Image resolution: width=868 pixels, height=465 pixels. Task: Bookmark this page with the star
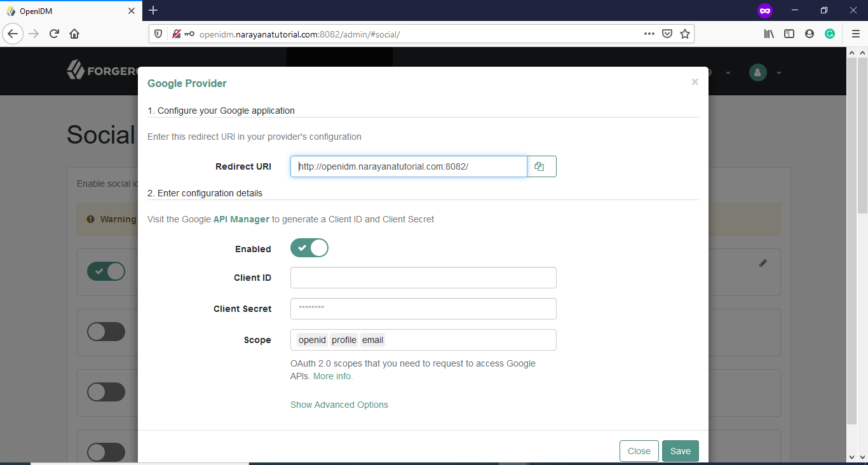pos(684,34)
